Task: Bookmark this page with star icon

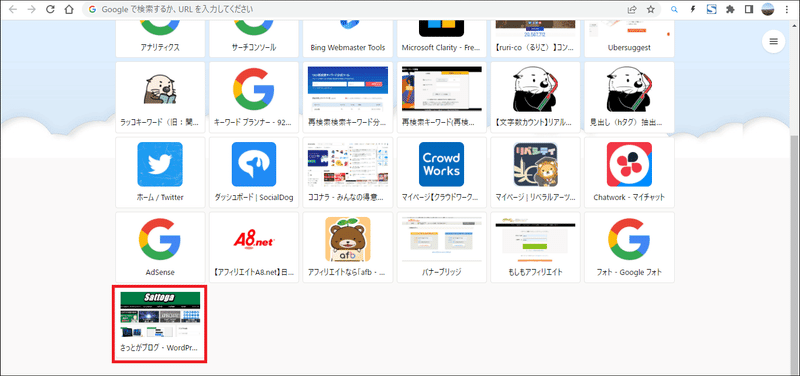Action: pyautogui.click(x=651, y=9)
